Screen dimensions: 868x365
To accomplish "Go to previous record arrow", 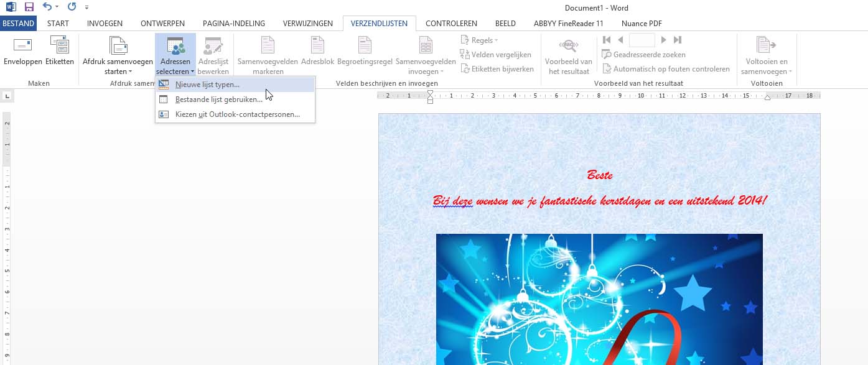I will tap(620, 40).
